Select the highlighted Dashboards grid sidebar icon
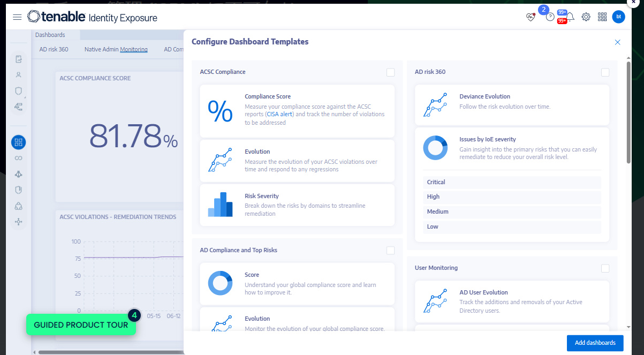This screenshot has height=355, width=644. tap(19, 142)
